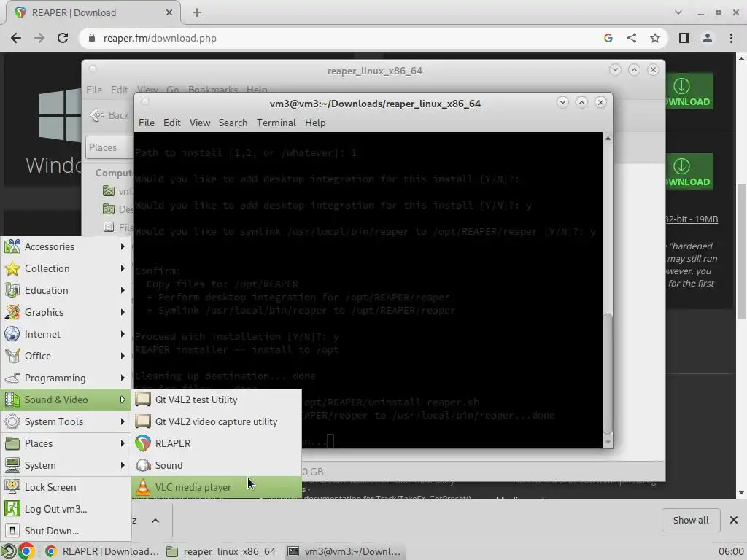This screenshot has width=747, height=560.
Task: Expand the Office category
Action: [66, 356]
